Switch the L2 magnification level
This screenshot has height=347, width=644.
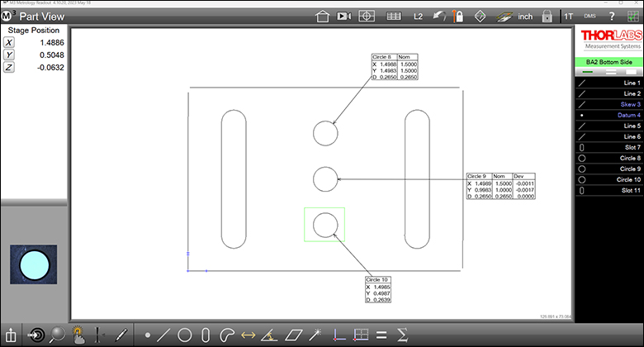(418, 16)
